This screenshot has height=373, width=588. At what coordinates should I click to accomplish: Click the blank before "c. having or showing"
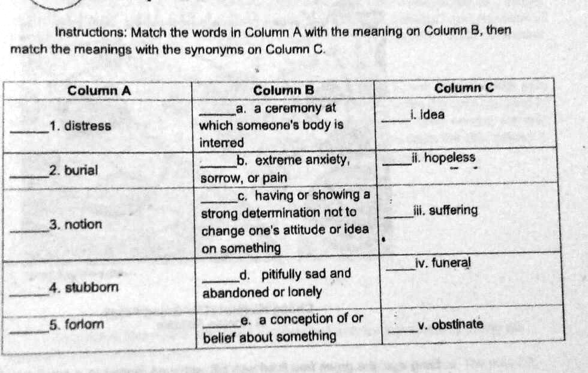click(219, 200)
